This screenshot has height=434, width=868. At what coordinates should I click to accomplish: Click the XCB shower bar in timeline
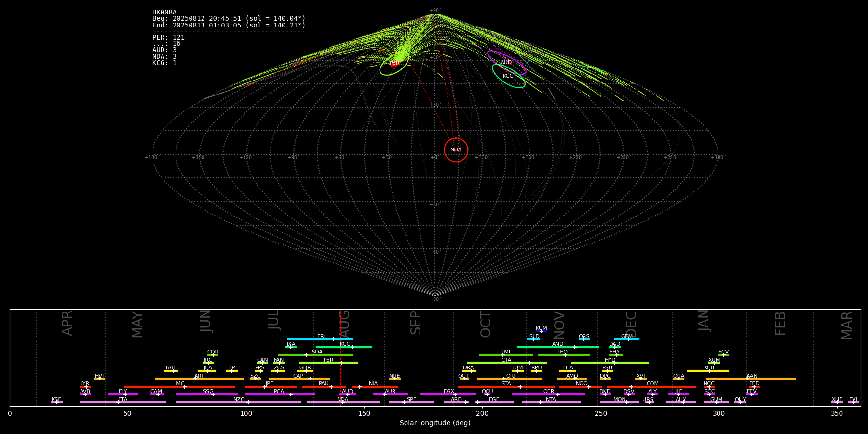(708, 371)
